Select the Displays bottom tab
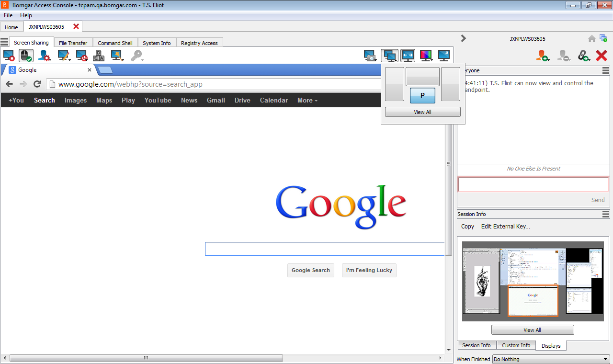Viewport: 613px width, 364px height. click(551, 345)
